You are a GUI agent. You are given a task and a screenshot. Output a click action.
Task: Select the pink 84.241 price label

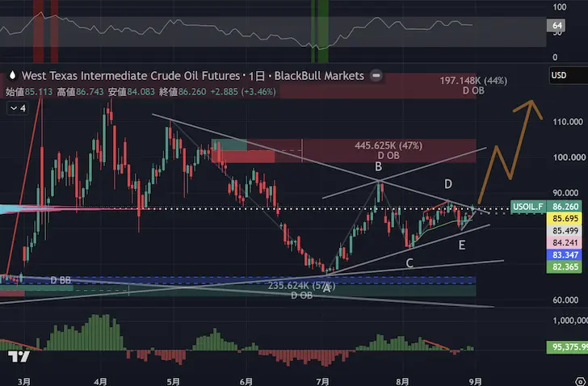(565, 243)
